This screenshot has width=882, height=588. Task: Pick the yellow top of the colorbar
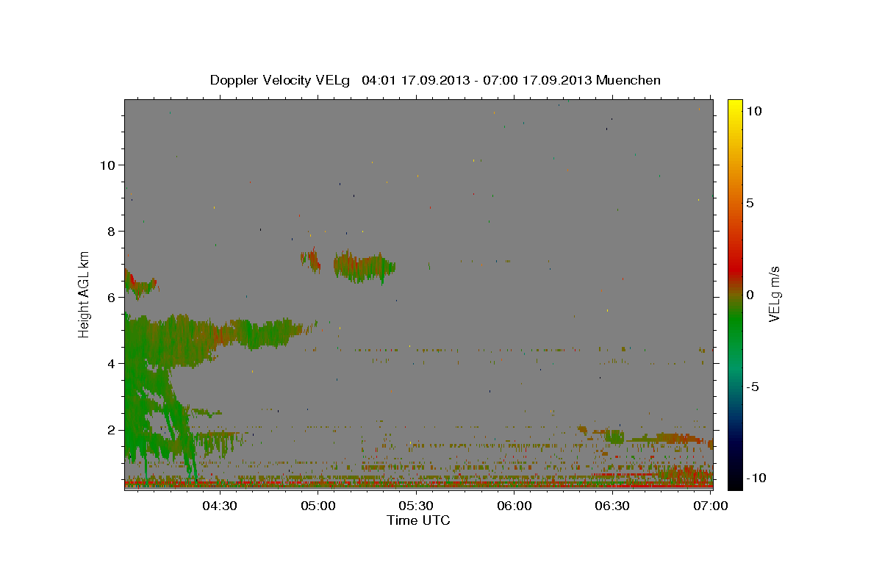734,103
